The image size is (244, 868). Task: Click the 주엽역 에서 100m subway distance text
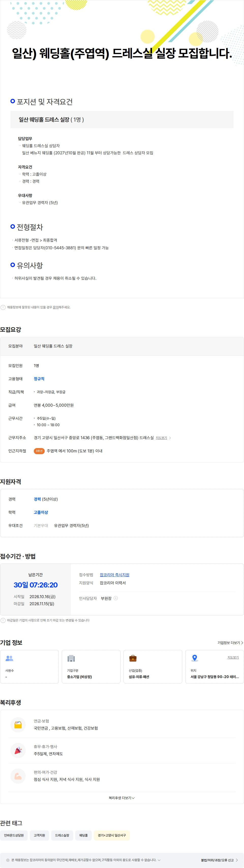74,451
